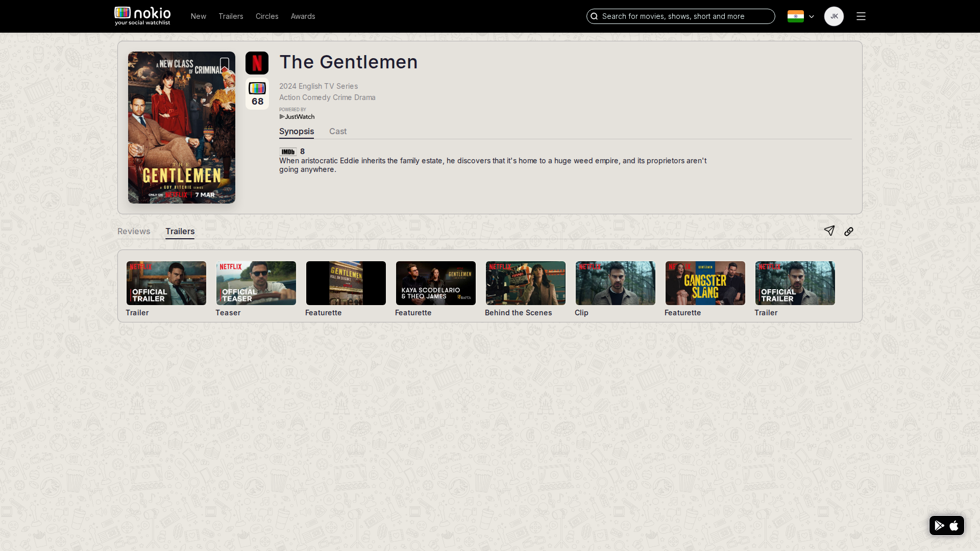Play the neon Gentlemen sign featurette
The width and height of the screenshot is (980, 551).
point(346,283)
